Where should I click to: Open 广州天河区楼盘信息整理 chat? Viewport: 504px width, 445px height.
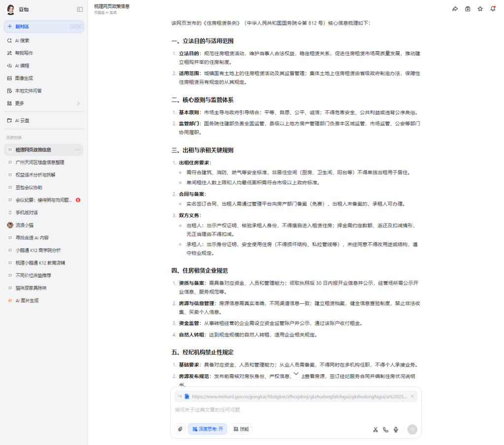44,162
